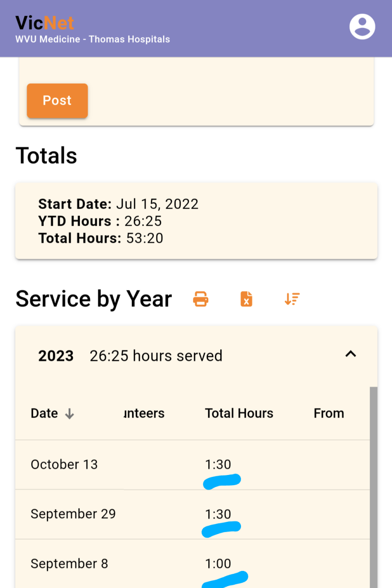Select the September 29 service row
The image size is (392, 588).
pos(73,514)
